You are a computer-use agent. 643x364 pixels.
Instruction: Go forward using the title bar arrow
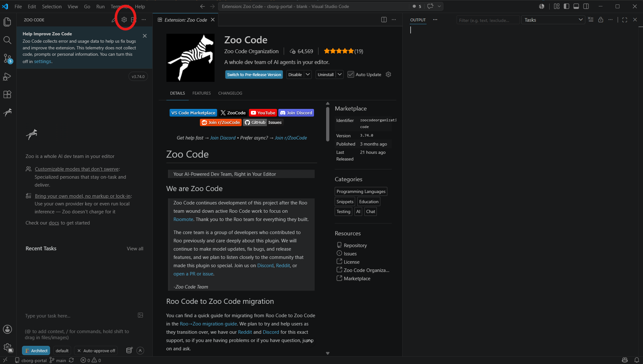pyautogui.click(x=213, y=6)
